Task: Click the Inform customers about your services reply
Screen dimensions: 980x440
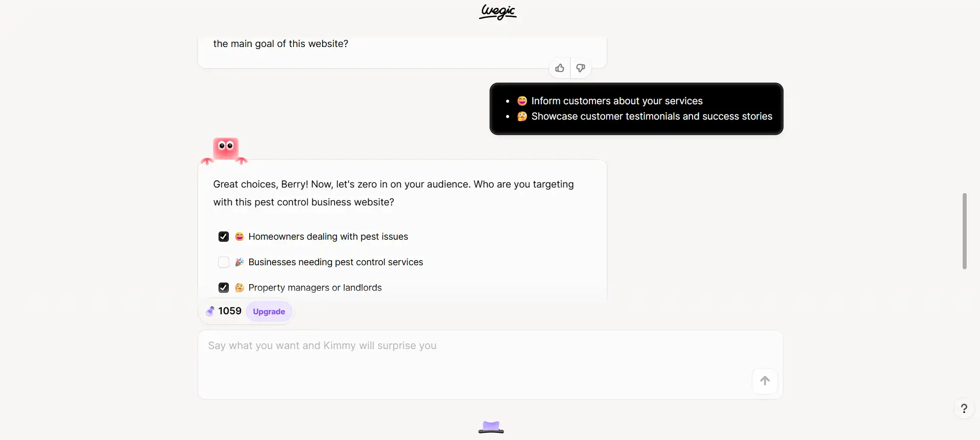Action: [617, 101]
